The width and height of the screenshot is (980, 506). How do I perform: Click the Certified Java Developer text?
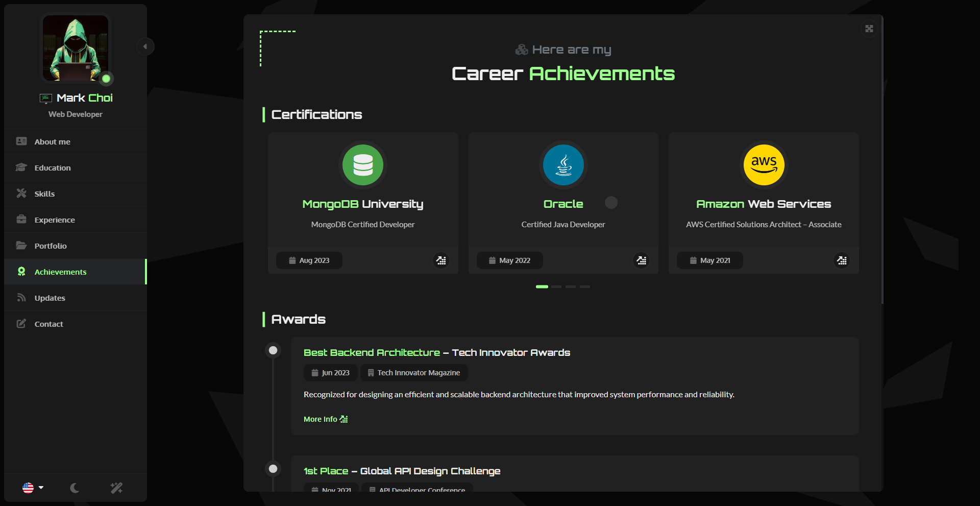pos(563,225)
